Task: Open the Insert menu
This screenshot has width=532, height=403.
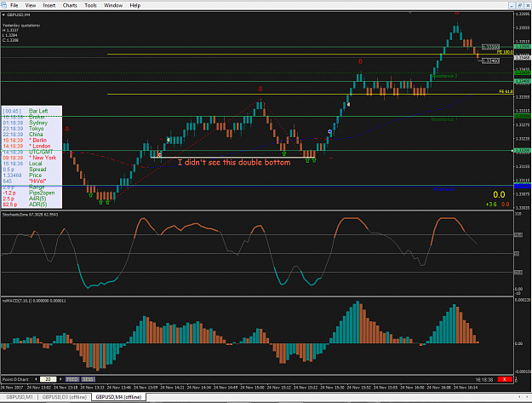Action: 49,5
